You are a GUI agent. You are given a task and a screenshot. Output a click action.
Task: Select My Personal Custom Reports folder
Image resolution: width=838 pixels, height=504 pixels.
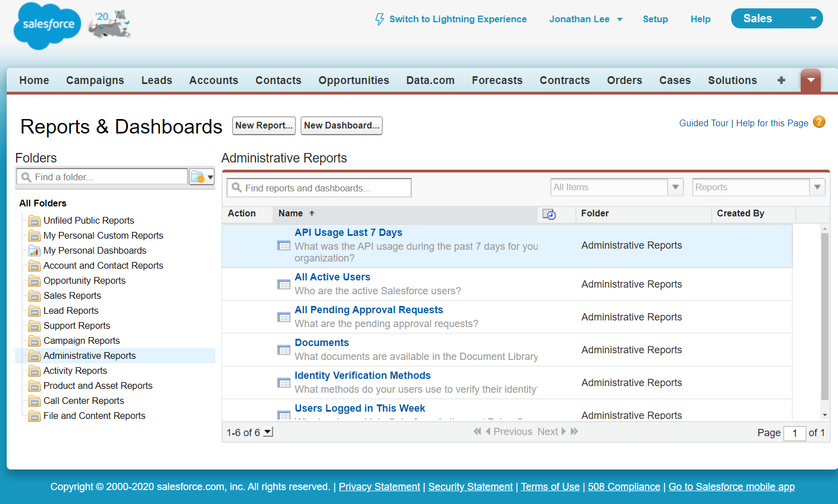[103, 235]
